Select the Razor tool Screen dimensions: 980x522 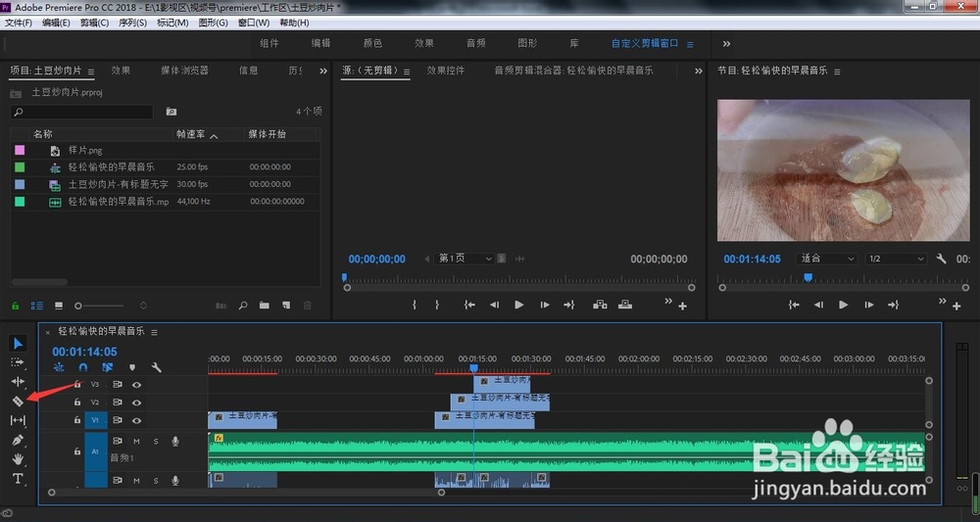(x=18, y=402)
